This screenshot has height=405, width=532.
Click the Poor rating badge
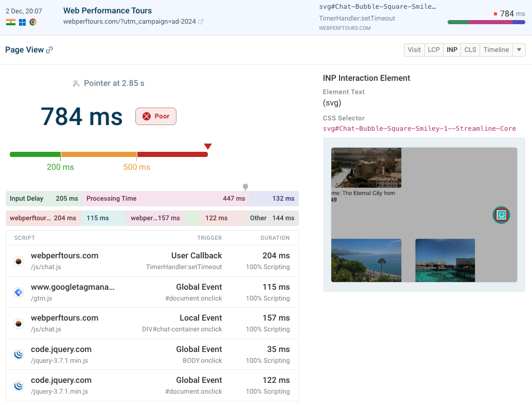pyautogui.click(x=155, y=116)
